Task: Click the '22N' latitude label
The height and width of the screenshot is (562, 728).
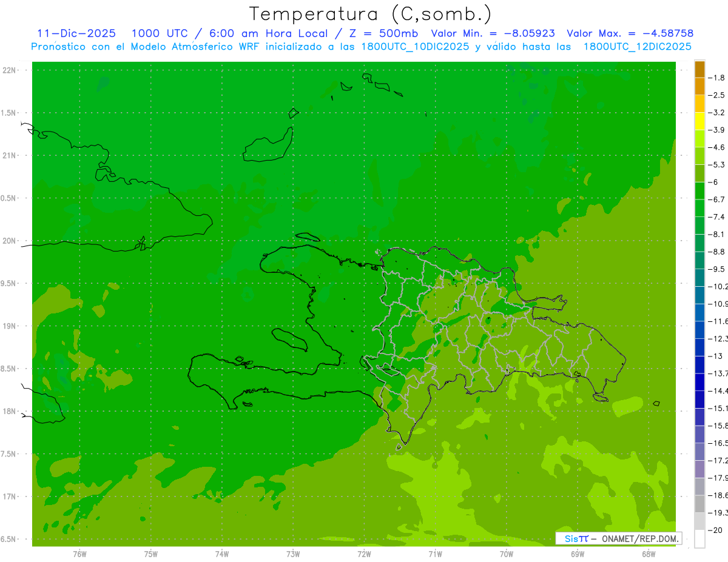Action: 10,70
